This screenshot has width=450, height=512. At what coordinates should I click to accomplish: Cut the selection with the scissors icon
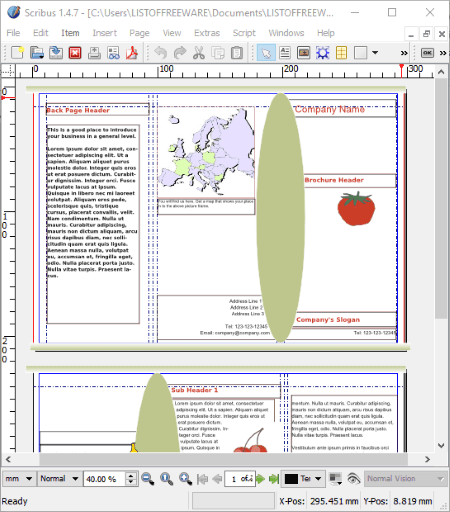(199, 53)
